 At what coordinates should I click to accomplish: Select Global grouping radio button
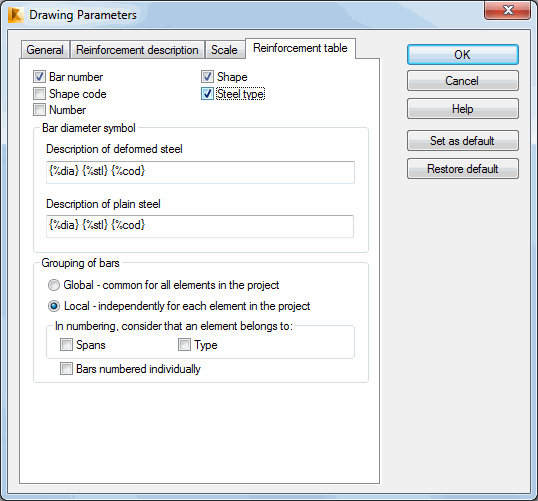pos(54,285)
